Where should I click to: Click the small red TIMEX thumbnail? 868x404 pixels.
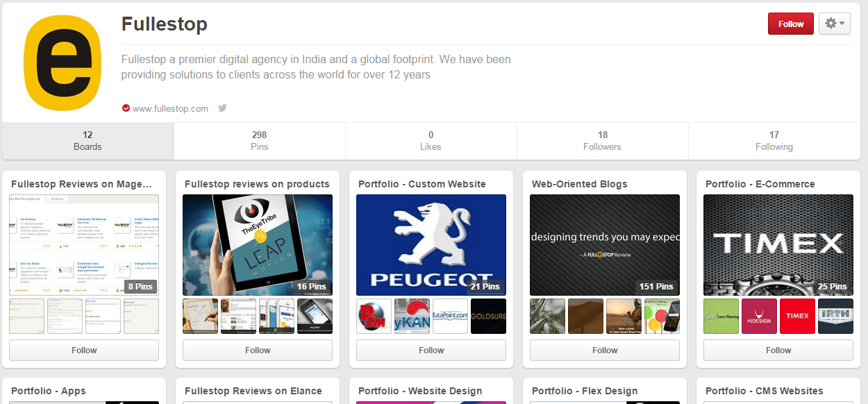pyautogui.click(x=797, y=316)
